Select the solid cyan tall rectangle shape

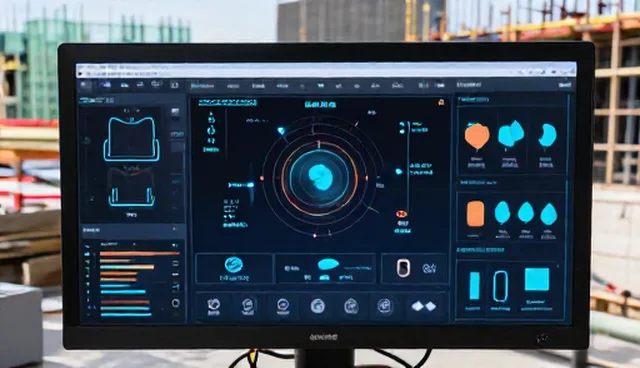click(x=474, y=286)
